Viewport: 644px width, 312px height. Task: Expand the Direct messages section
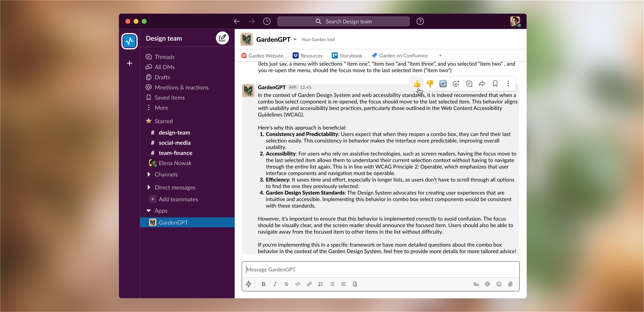pyautogui.click(x=149, y=187)
